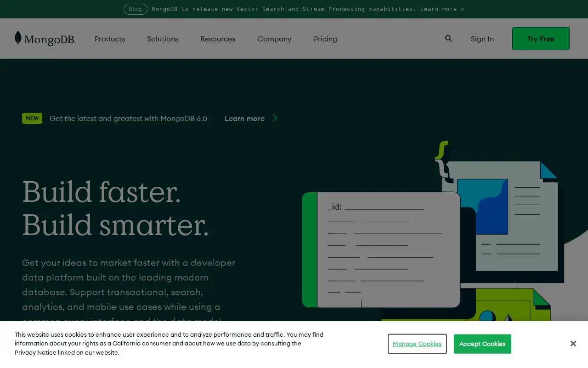Click the MongoDB leaf logo
588x368 pixels.
point(45,39)
